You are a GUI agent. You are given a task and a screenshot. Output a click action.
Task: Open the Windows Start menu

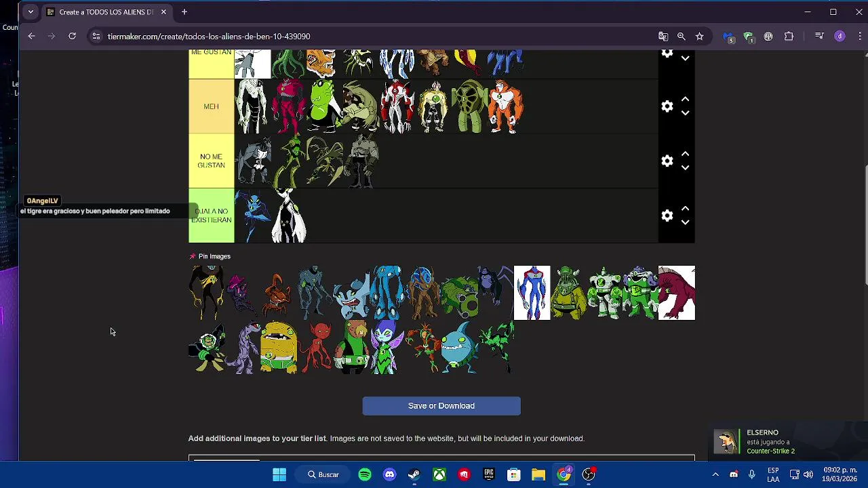tap(279, 474)
